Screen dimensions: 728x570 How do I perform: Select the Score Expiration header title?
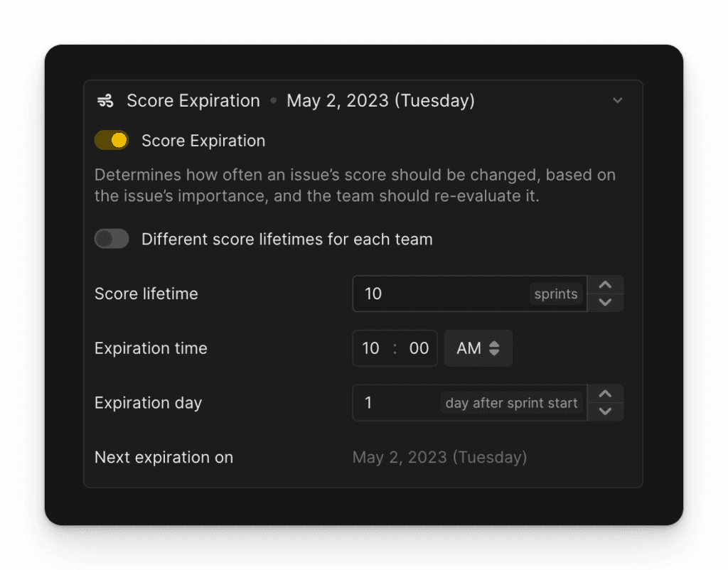tap(193, 101)
